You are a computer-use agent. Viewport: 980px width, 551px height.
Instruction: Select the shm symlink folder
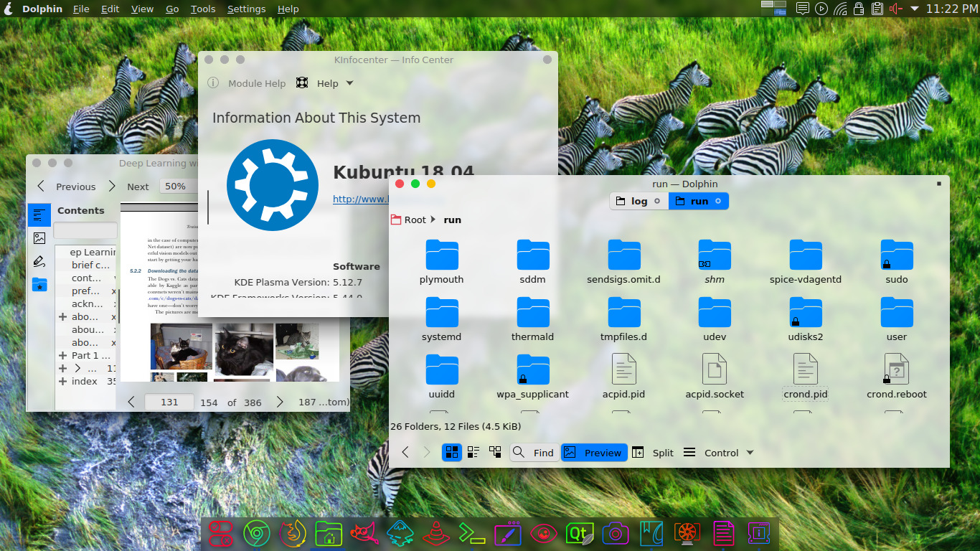(715, 263)
